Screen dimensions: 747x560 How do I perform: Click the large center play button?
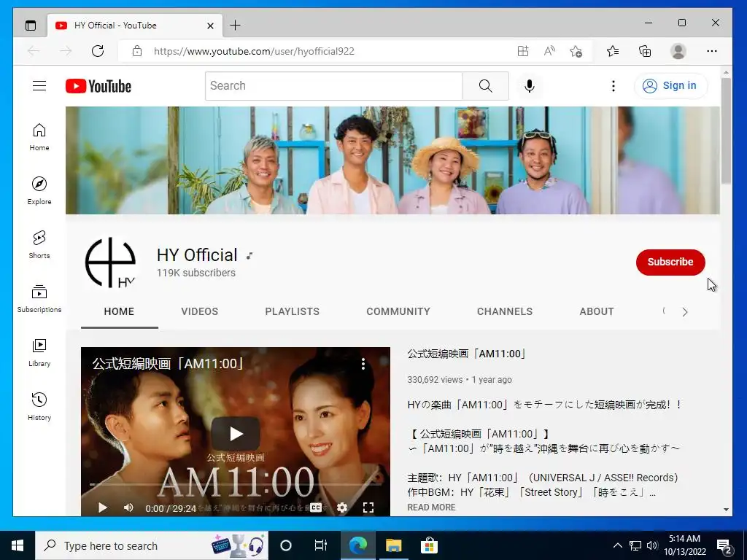(x=236, y=433)
